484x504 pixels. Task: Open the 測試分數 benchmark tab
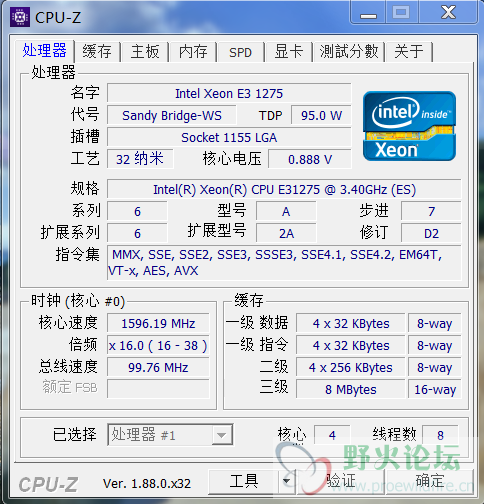pyautogui.click(x=349, y=52)
